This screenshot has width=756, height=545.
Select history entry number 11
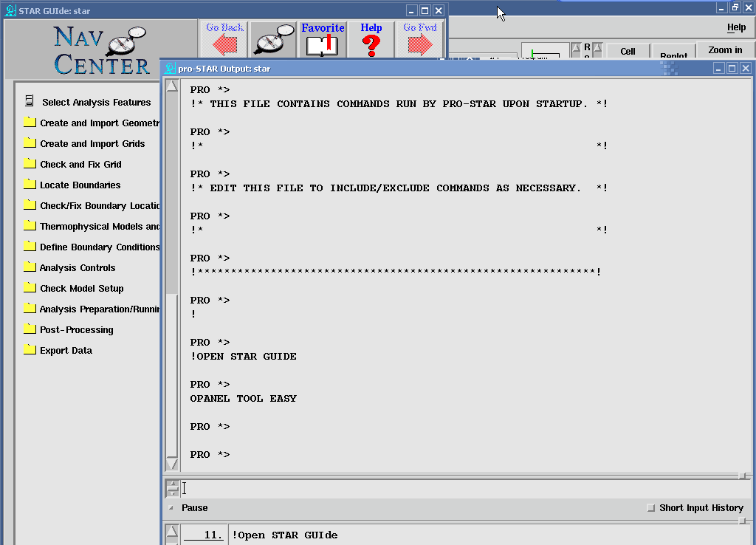tap(204, 535)
